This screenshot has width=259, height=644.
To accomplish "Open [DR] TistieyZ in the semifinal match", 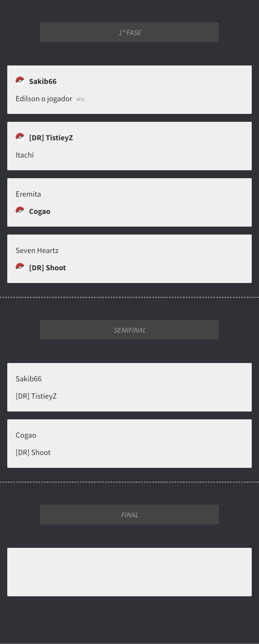I will click(36, 396).
